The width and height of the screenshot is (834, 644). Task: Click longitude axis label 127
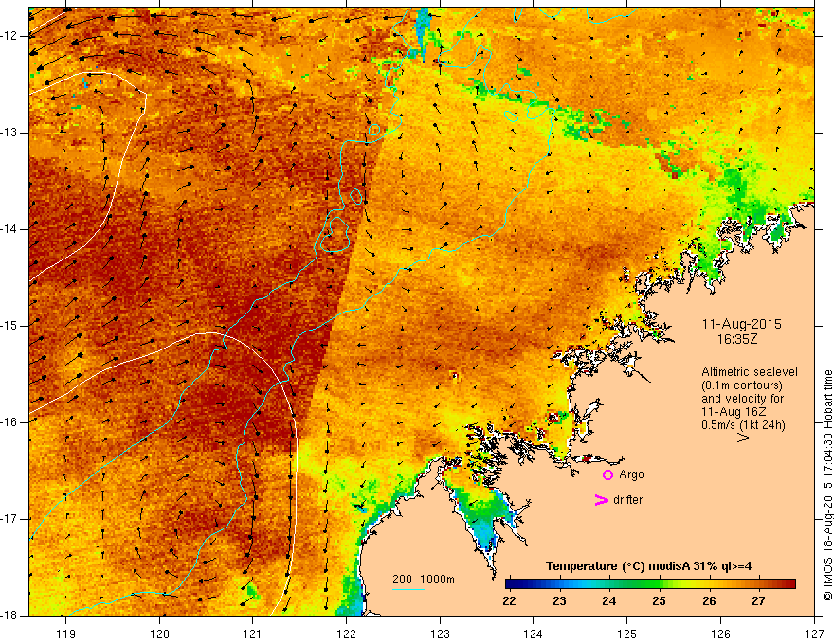click(x=814, y=634)
